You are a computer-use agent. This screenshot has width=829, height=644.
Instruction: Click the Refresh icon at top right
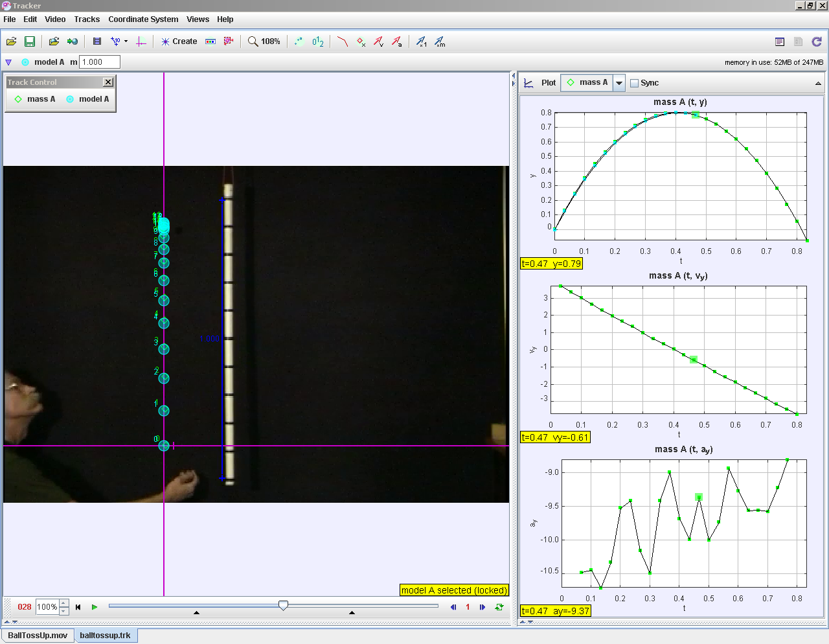coord(817,41)
